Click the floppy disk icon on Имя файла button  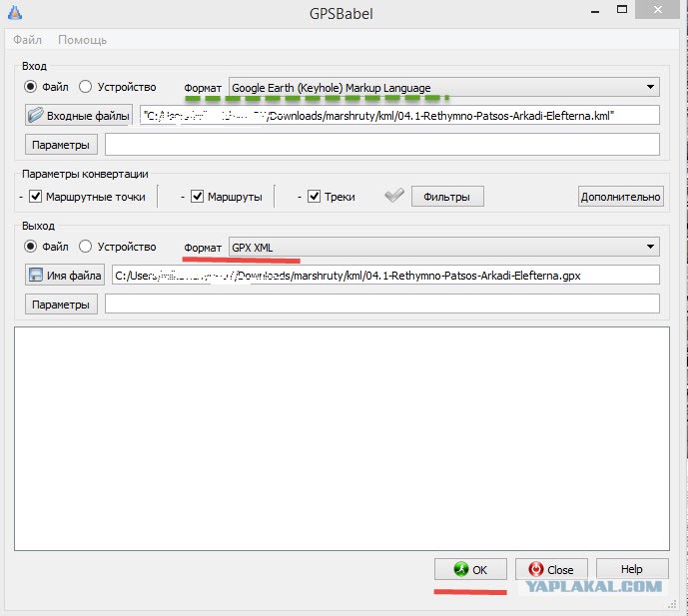coord(36,275)
